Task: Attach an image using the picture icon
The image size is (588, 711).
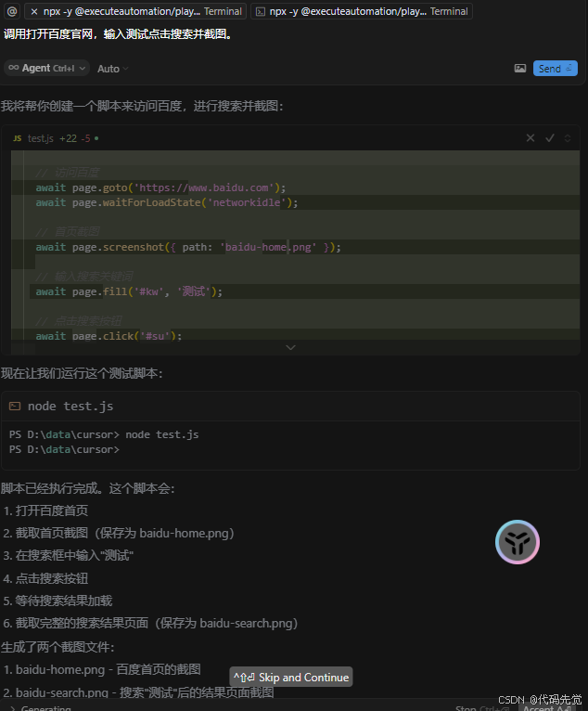Action: [520, 69]
